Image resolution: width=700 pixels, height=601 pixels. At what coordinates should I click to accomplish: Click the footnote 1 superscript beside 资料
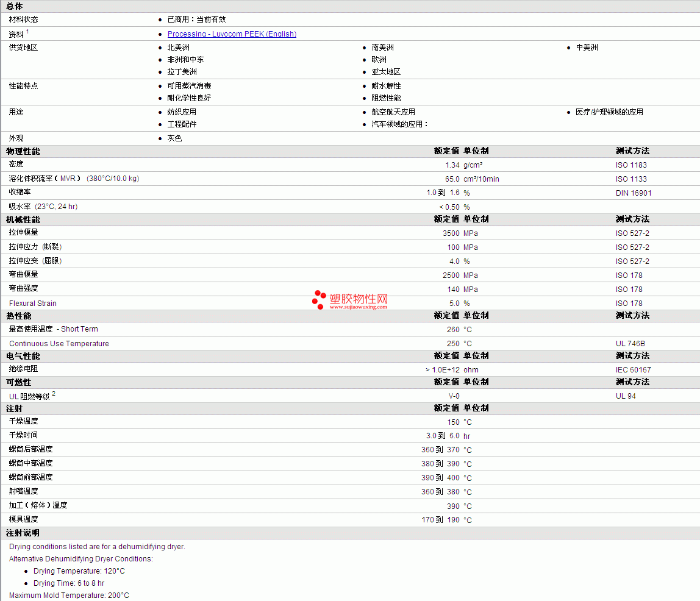pyautogui.click(x=27, y=32)
